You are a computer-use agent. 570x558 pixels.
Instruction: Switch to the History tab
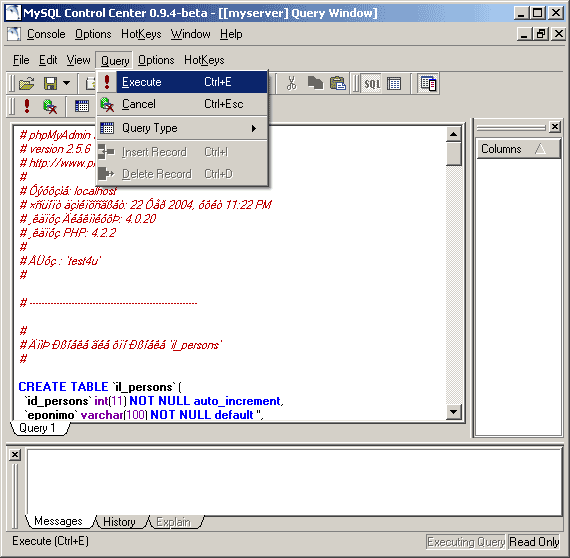click(x=120, y=522)
